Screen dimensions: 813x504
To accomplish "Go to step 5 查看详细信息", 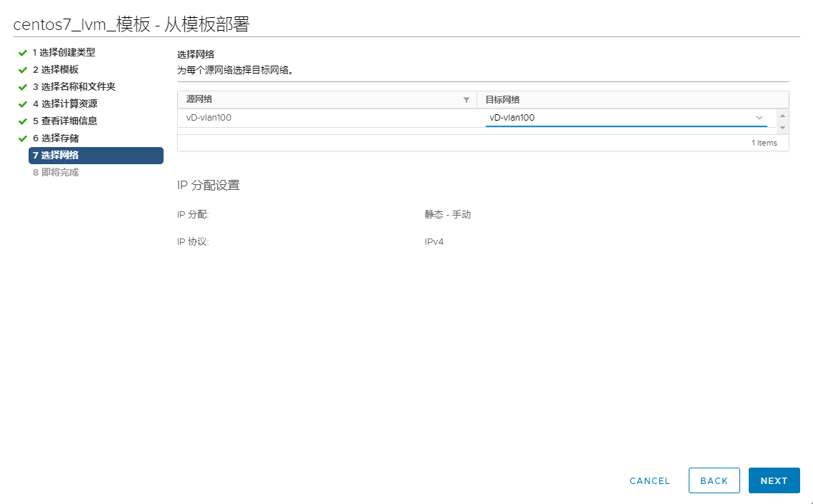I will coord(65,121).
